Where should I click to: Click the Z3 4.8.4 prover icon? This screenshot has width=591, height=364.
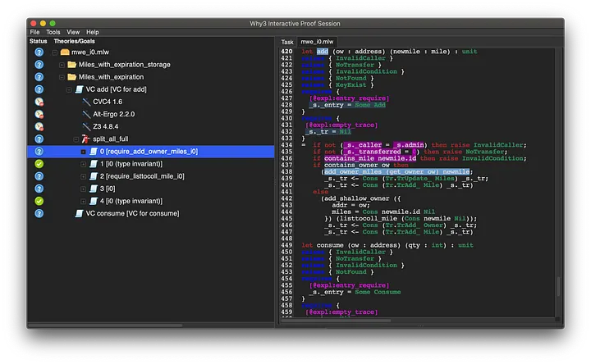pos(87,127)
